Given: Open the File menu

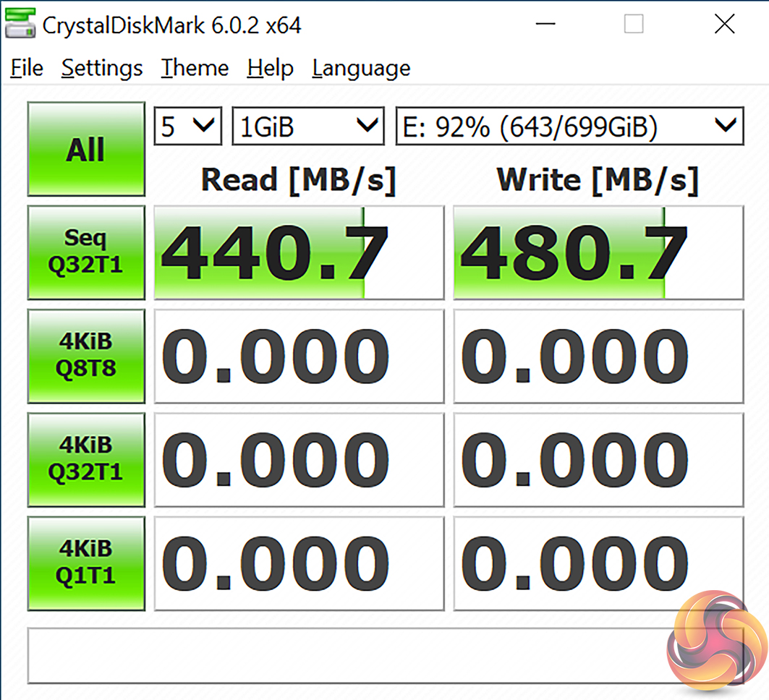Looking at the screenshot, I should point(27,68).
